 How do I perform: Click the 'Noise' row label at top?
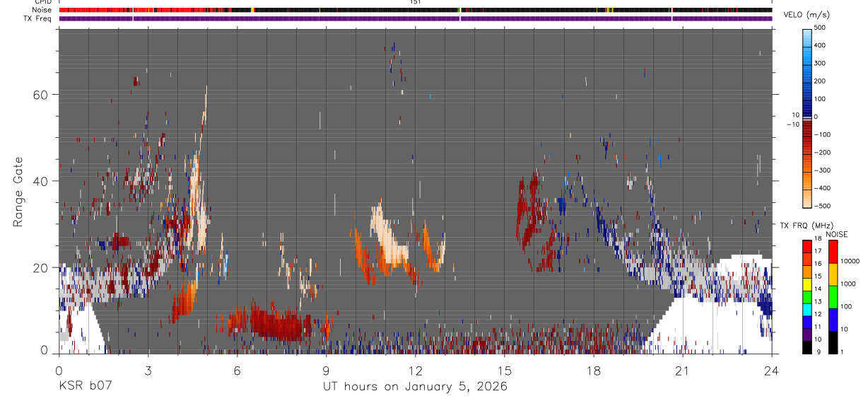pyautogui.click(x=41, y=10)
